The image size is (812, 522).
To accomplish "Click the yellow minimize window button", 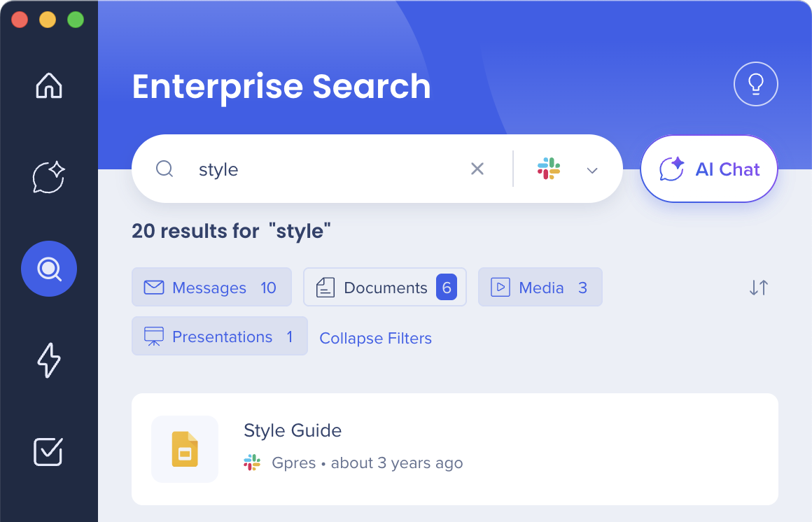I will (48, 20).
